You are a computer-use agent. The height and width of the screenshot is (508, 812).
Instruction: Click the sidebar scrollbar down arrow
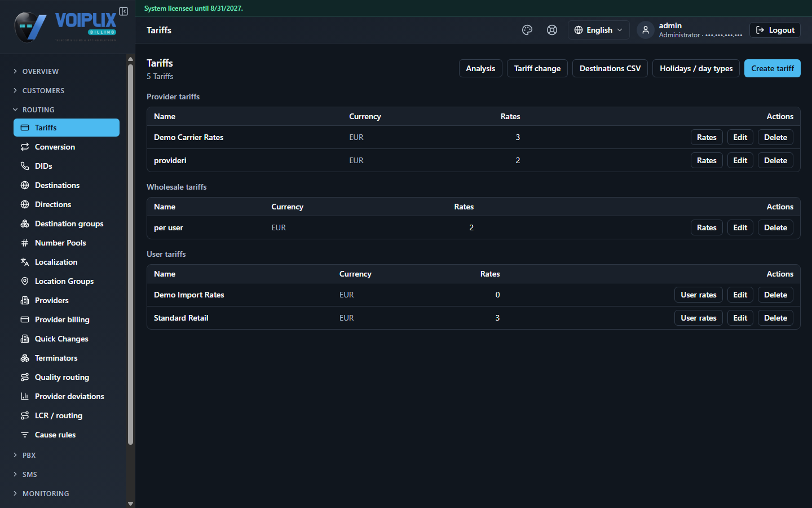pos(131,503)
